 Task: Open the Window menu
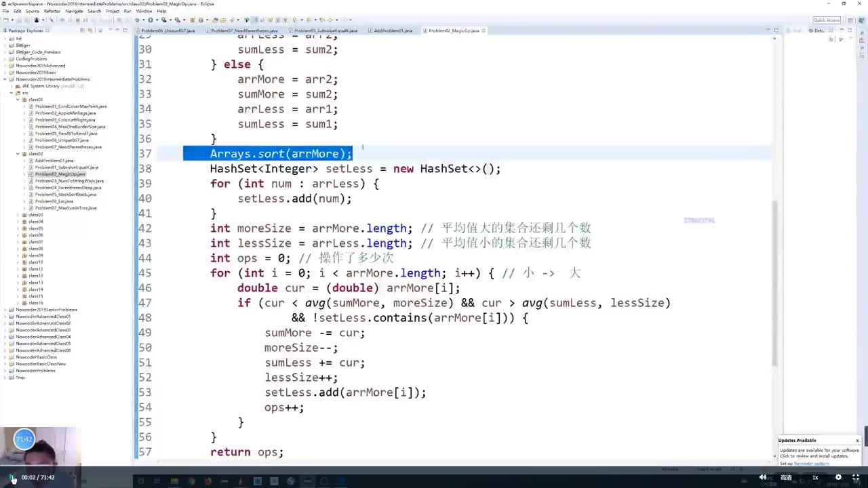click(x=144, y=11)
